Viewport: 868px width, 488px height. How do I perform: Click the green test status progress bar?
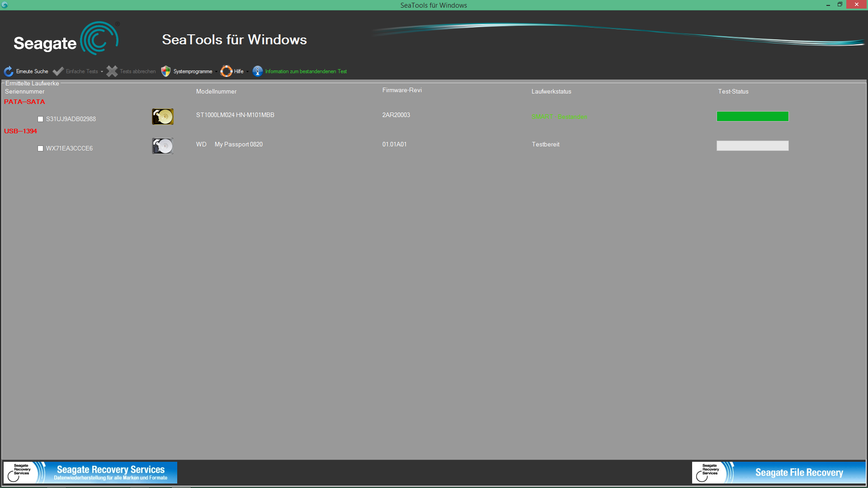752,117
